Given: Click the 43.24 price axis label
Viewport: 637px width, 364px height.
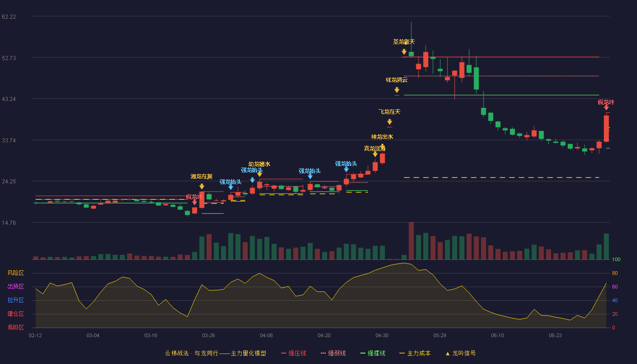Looking at the screenshot, I should click(x=9, y=99).
